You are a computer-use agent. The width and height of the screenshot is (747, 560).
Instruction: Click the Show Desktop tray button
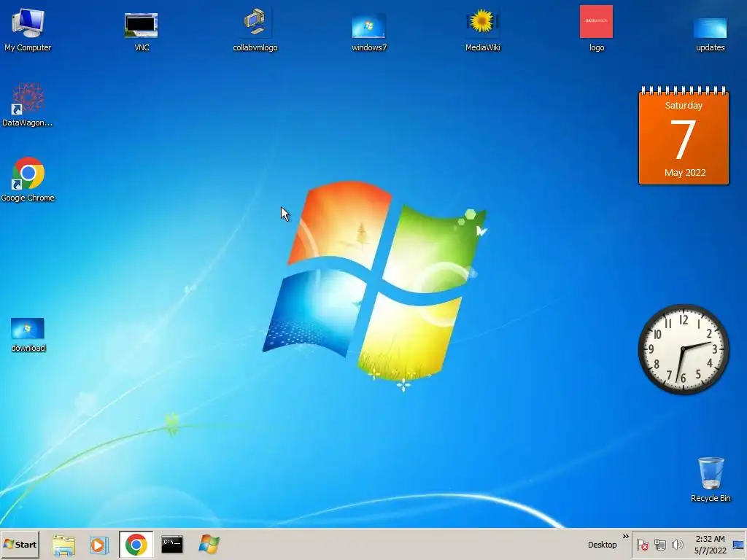738,545
